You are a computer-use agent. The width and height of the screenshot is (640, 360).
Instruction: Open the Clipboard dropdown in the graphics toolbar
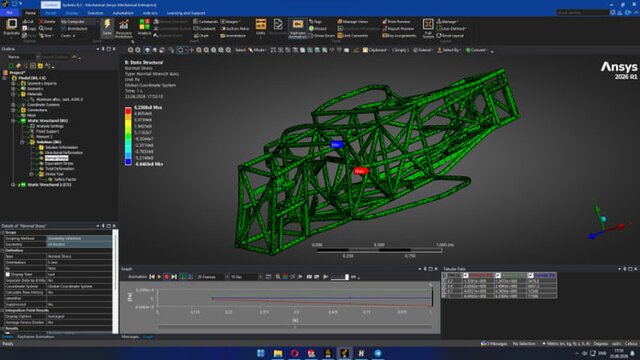coord(375,50)
